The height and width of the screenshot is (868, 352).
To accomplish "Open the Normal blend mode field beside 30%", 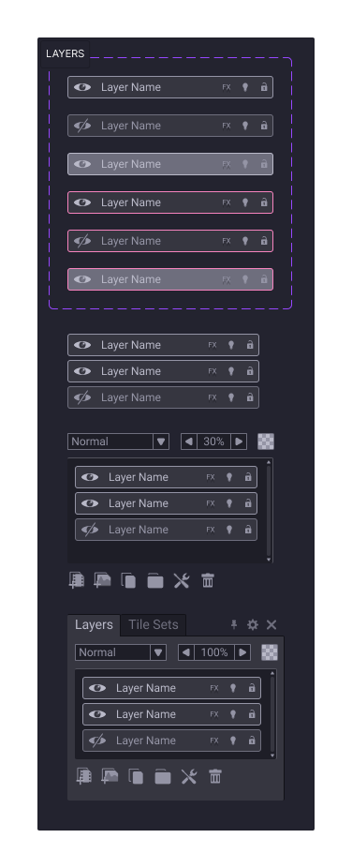I will (x=118, y=441).
